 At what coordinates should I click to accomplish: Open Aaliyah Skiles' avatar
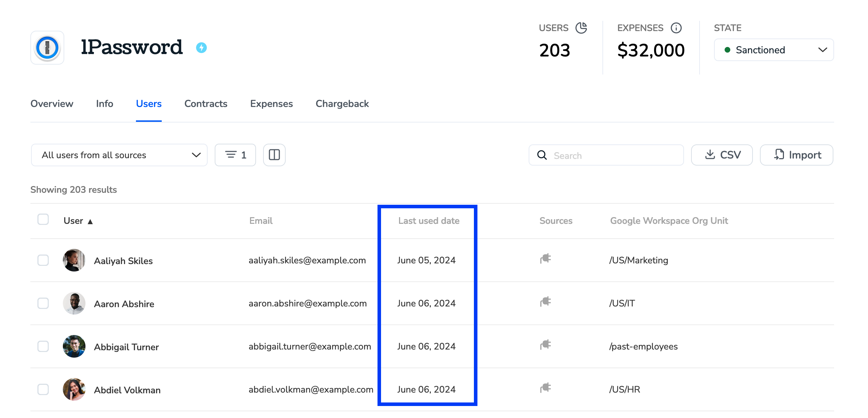pyautogui.click(x=74, y=260)
